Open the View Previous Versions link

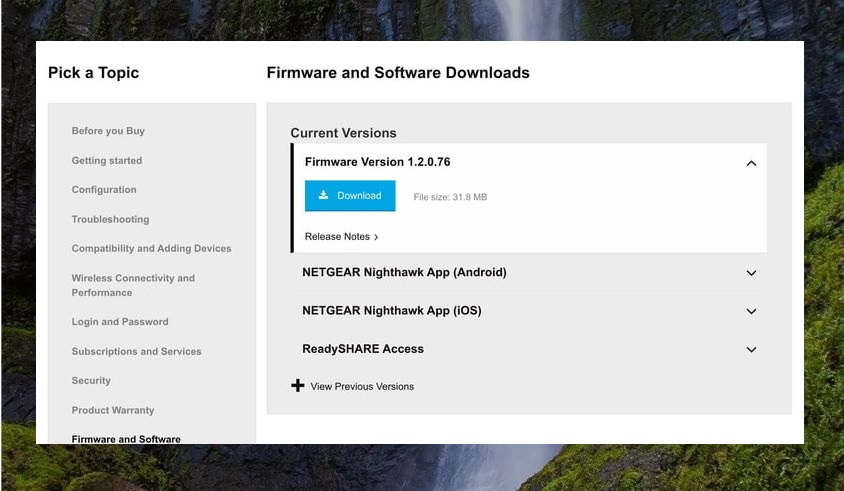click(x=362, y=387)
